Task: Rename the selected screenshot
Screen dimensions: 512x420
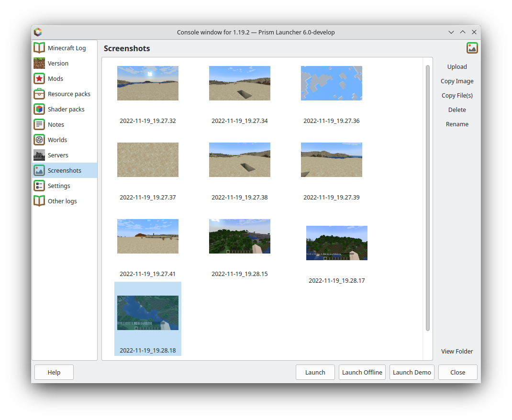Action: pos(457,124)
